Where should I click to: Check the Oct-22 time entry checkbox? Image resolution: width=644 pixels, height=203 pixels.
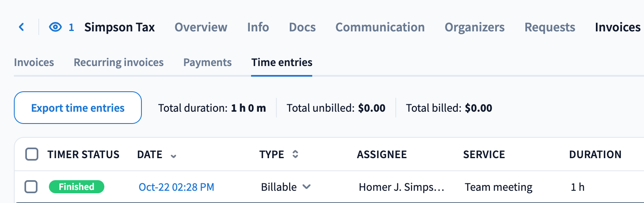pos(31,187)
